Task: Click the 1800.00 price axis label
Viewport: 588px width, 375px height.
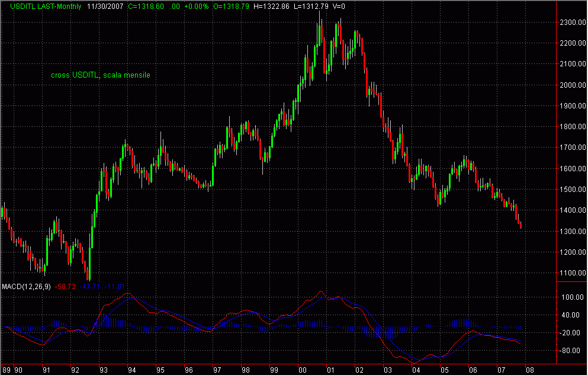Action: click(x=571, y=127)
